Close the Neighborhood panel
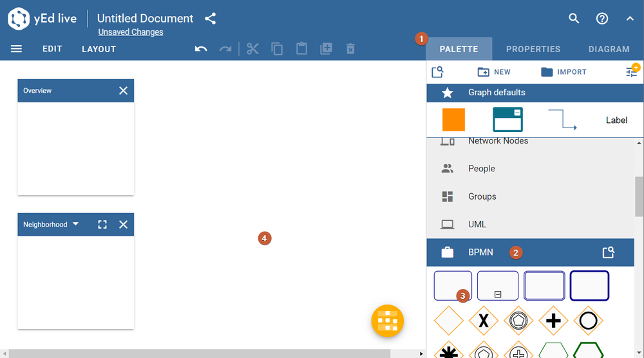Viewport: 644px width, 358px height. tap(123, 225)
